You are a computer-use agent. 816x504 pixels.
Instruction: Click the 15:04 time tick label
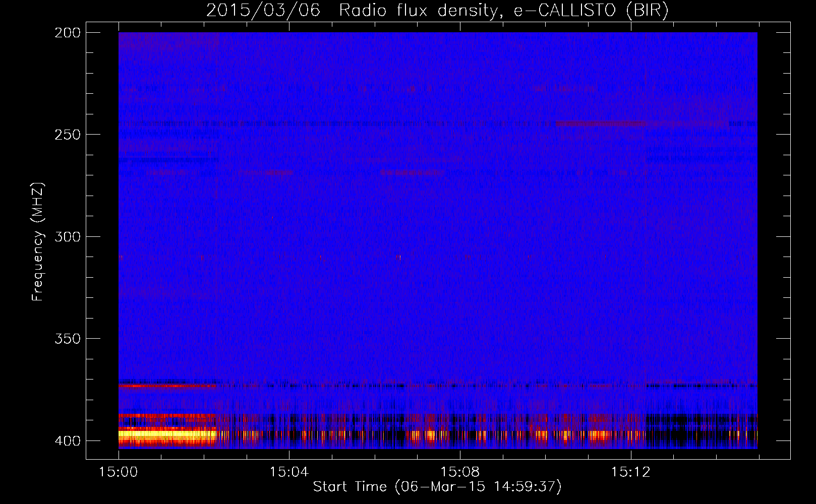289,472
